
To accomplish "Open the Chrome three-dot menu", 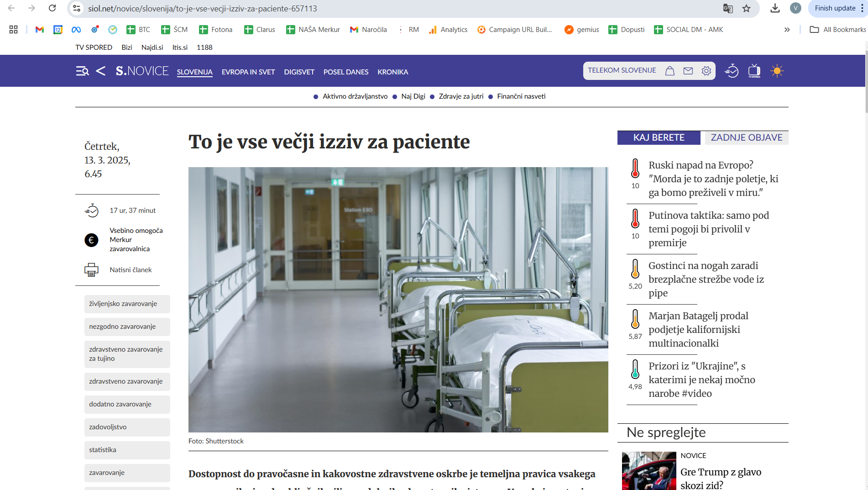I will 862,8.
